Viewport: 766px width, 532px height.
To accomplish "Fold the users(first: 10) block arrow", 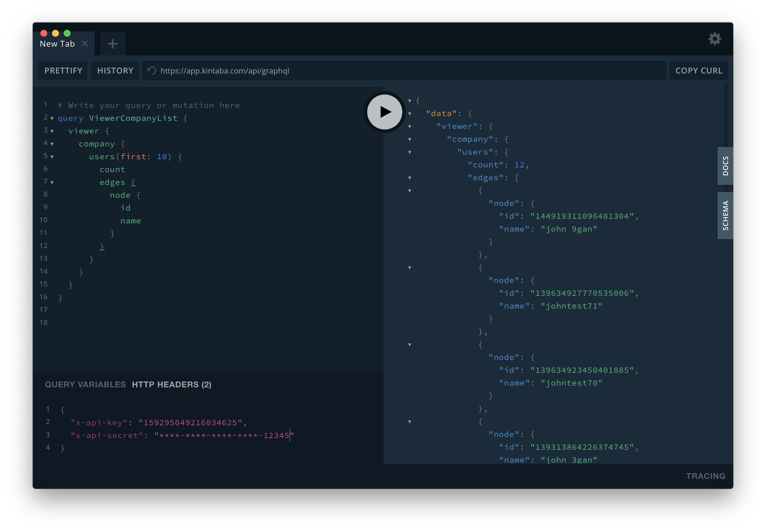I will (x=52, y=157).
